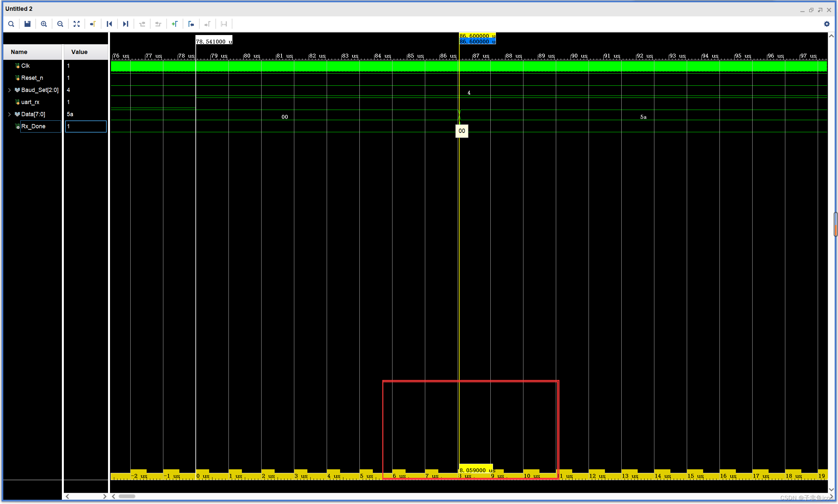Open the waveform settings gear
Viewport: 838px width, 504px height.
[827, 24]
